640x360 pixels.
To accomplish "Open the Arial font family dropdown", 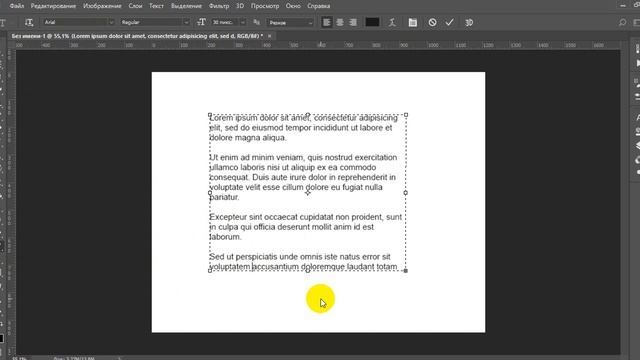I will pos(78,22).
